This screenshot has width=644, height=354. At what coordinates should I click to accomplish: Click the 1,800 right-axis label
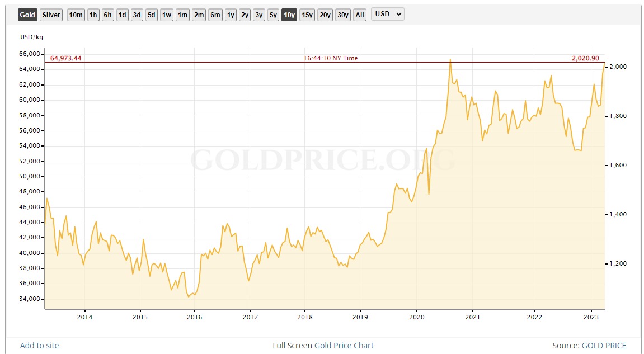(618, 116)
